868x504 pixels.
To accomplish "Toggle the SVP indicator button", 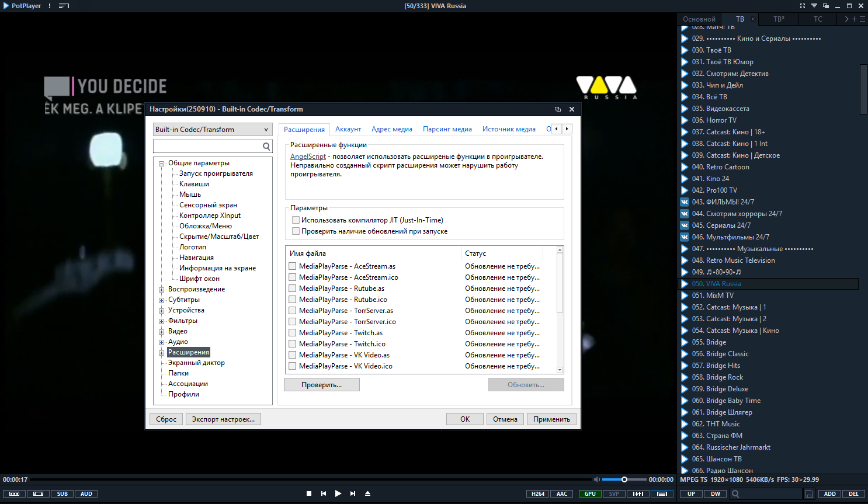I will click(614, 494).
